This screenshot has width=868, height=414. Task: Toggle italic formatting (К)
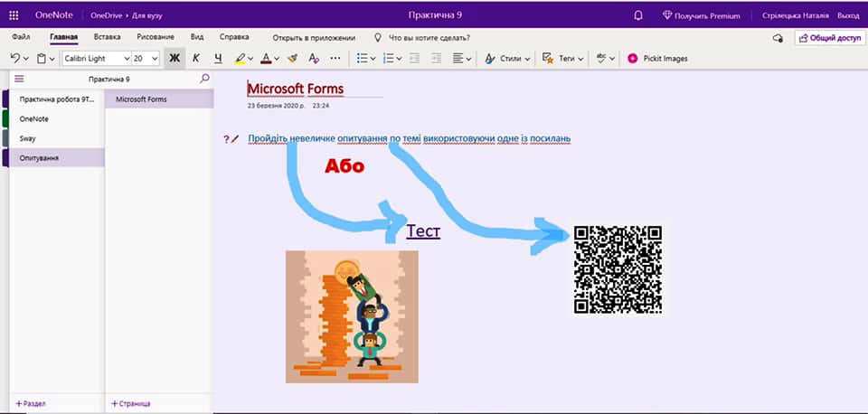coord(196,58)
